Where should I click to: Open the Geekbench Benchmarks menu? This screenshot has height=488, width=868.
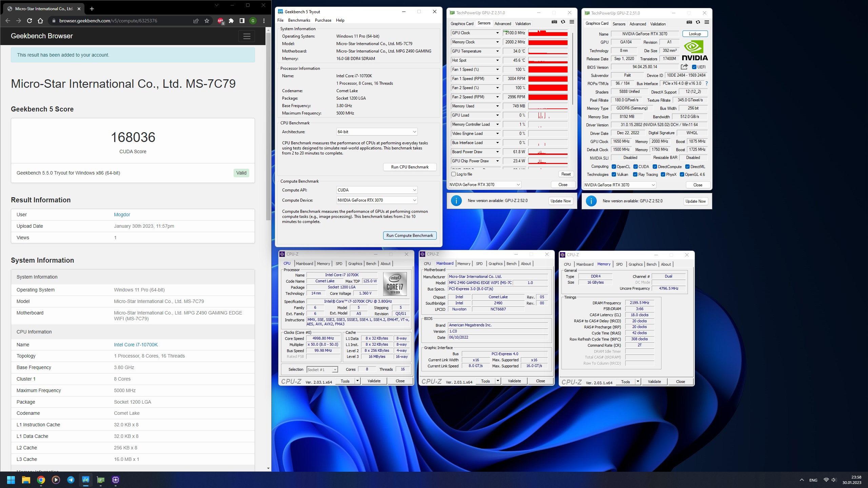coord(299,20)
